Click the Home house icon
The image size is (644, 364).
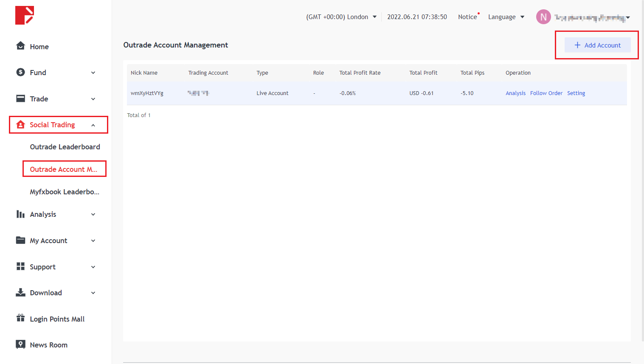[x=20, y=46]
